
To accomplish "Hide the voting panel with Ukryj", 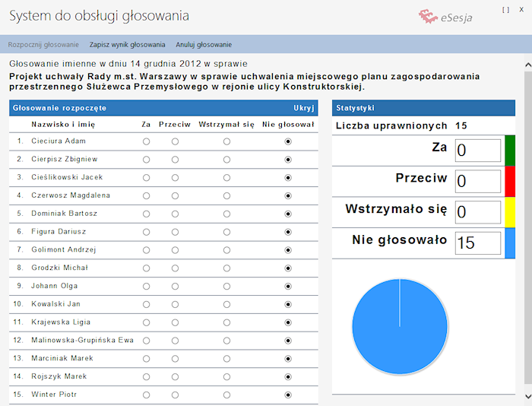I will coord(303,108).
